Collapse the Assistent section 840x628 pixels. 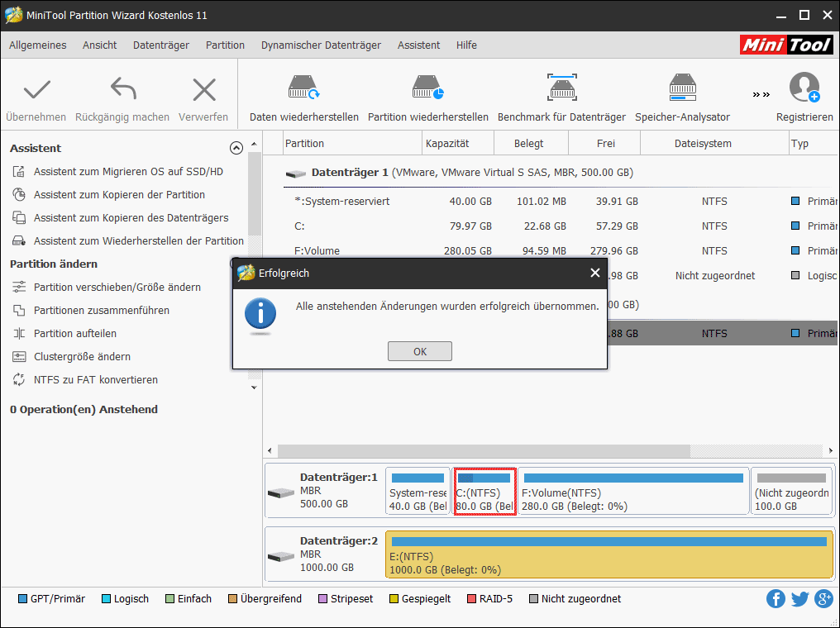pos(236,148)
